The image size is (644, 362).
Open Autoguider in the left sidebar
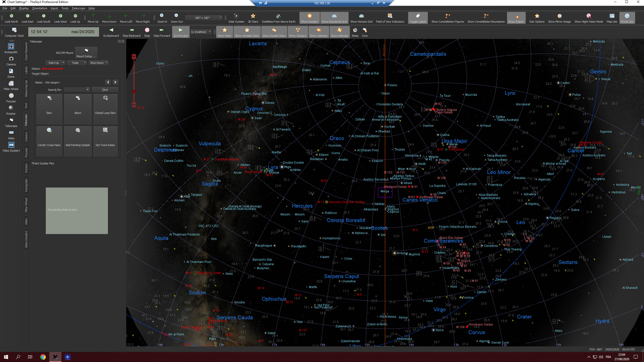click(x=11, y=49)
